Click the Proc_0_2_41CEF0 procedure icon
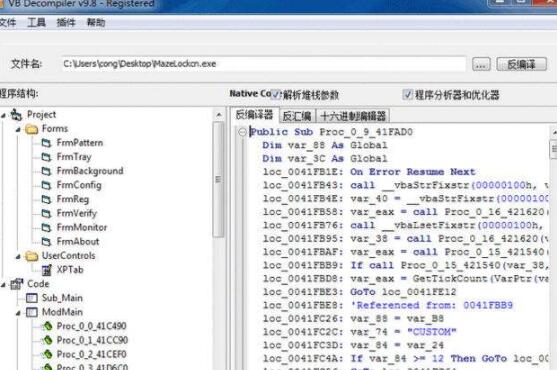Screen dimensions: 557x370 coord(47,354)
